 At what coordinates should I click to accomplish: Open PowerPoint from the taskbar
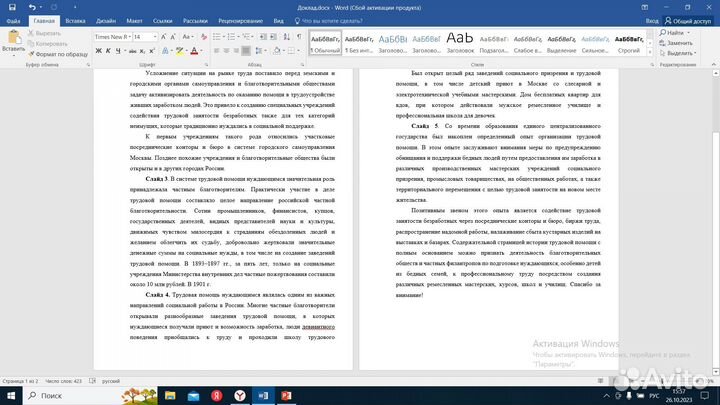click(286, 395)
